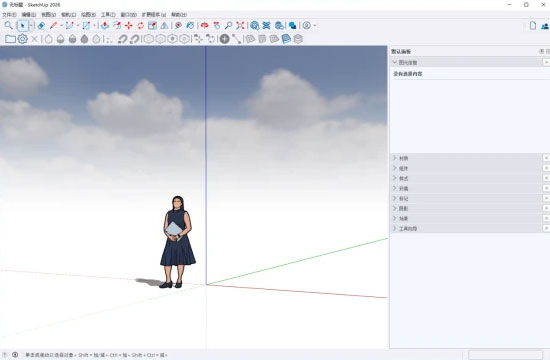
Task: Close the 阴影 panel with its x button
Action: tap(546, 208)
